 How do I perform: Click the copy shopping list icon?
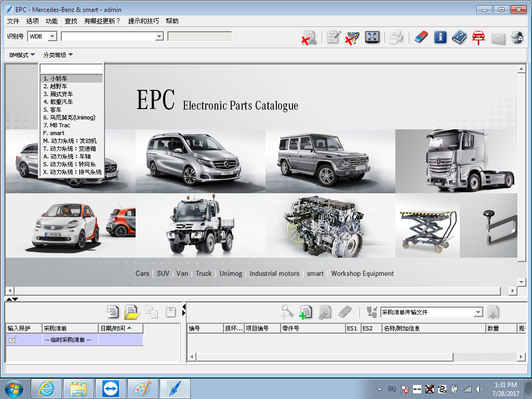(x=151, y=312)
